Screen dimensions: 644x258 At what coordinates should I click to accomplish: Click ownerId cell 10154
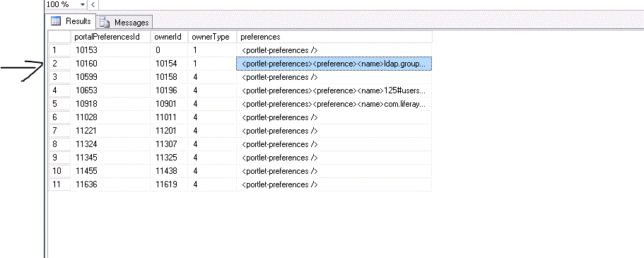pyautogui.click(x=170, y=64)
